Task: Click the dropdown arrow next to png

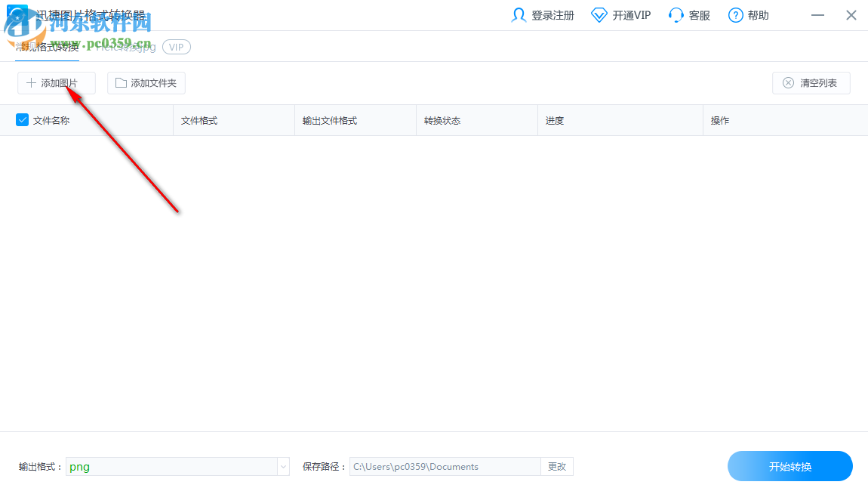Action: pos(283,466)
